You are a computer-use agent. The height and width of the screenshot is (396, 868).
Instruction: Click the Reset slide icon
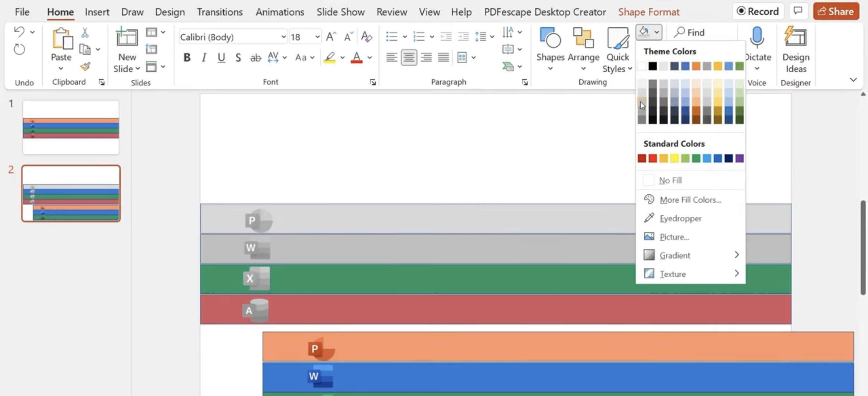tap(151, 49)
